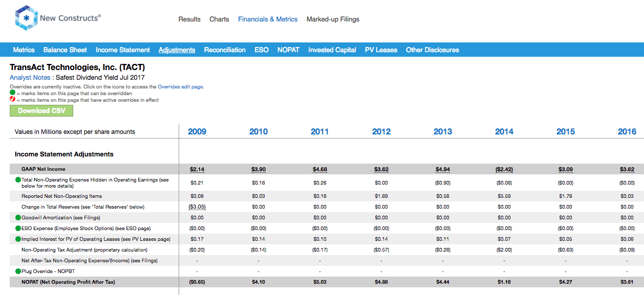Click the 2012 year column header
Viewport: 644px width, 295px height.
[381, 132]
